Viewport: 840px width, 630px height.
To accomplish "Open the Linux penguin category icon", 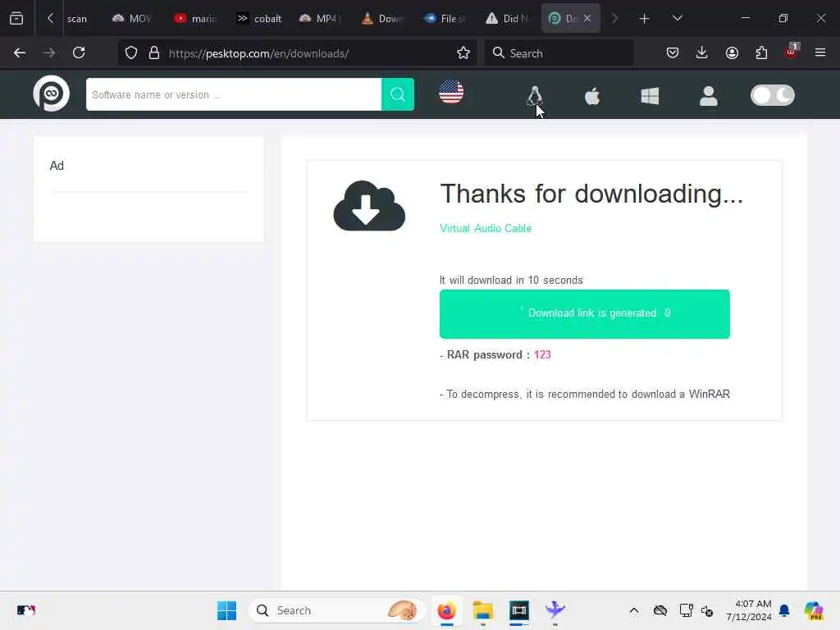I will click(x=534, y=97).
